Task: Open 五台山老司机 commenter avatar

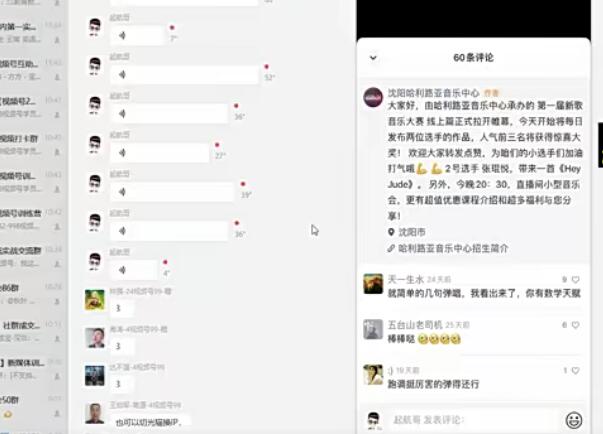Action: pos(373,329)
